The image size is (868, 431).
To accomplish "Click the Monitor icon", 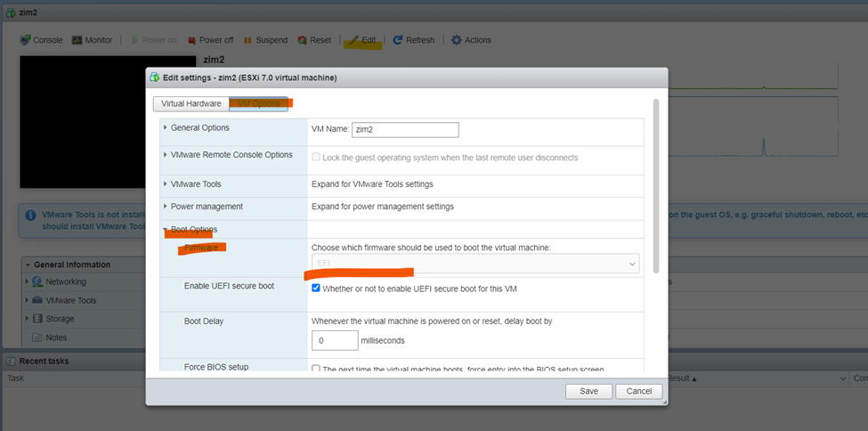I will pos(77,40).
